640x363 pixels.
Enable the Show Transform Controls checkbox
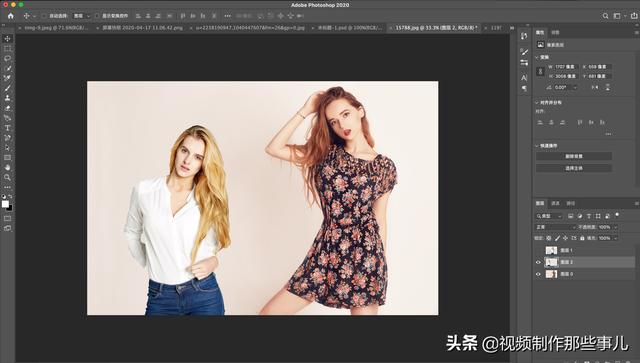point(97,16)
